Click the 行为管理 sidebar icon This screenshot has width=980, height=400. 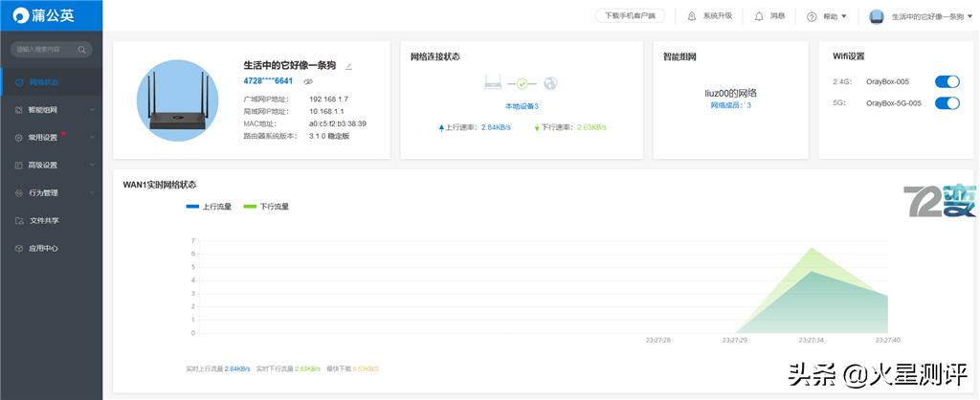click(19, 193)
